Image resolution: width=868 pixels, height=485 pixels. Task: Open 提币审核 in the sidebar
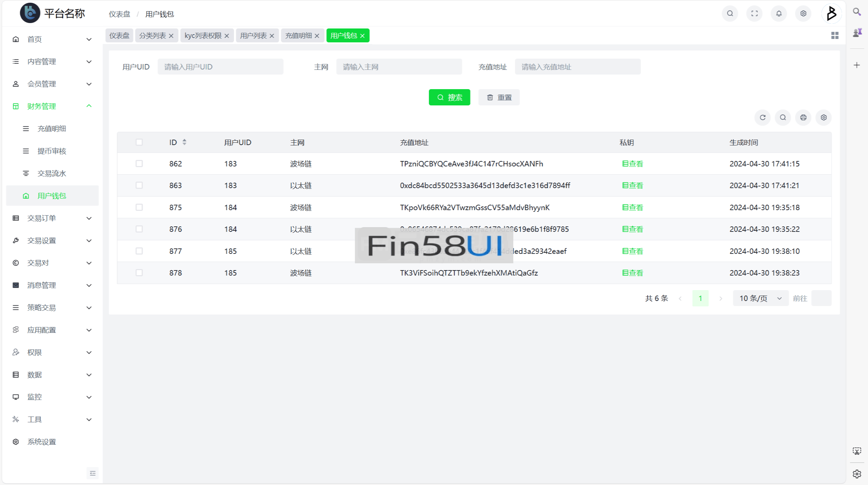click(x=52, y=151)
